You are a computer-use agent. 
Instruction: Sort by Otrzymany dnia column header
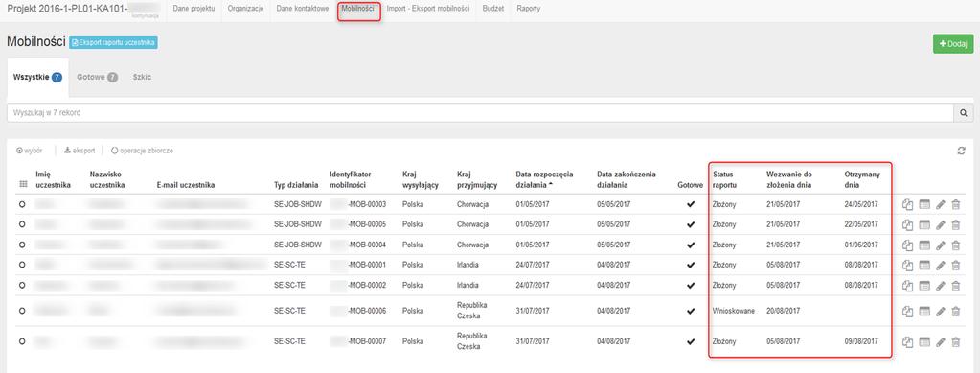coord(862,179)
